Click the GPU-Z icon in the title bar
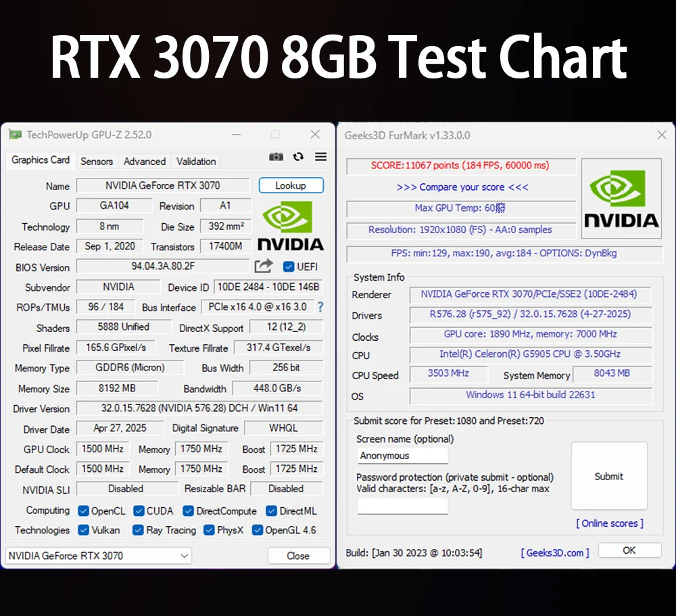676x616 pixels. point(15,134)
